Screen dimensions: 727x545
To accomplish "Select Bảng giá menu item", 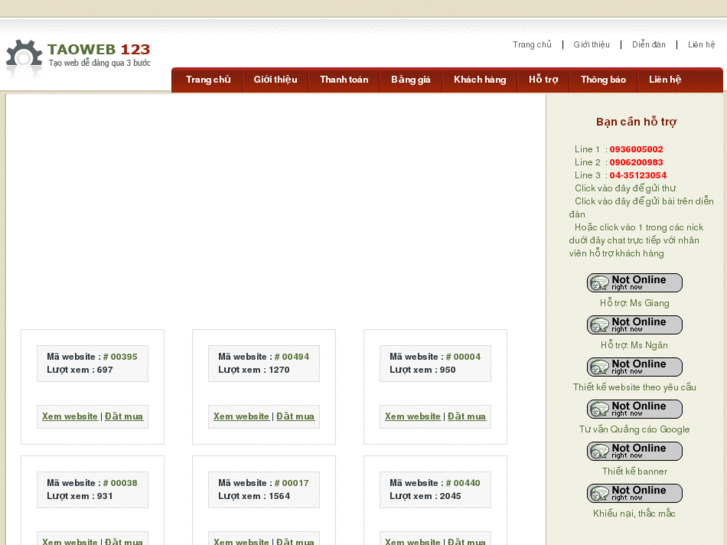I will [x=411, y=80].
